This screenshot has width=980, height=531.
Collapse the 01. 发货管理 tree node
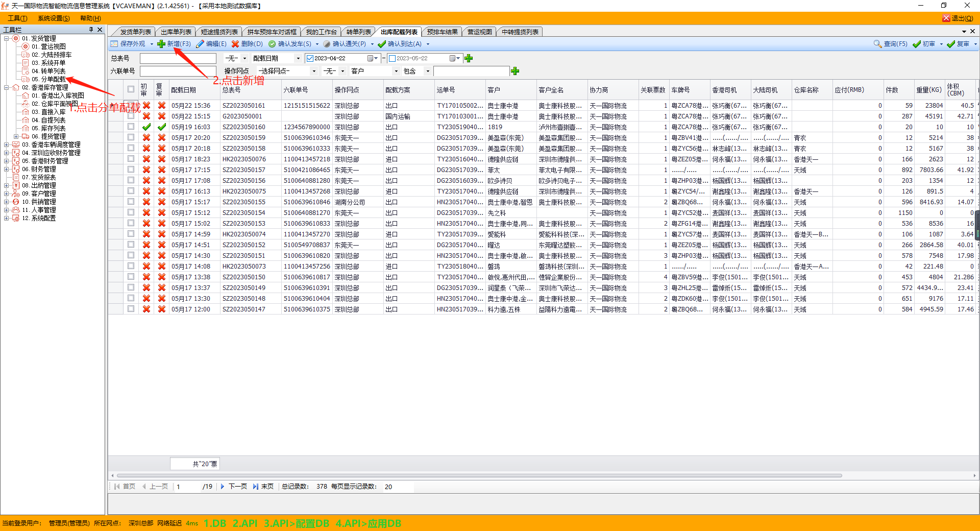coord(7,38)
